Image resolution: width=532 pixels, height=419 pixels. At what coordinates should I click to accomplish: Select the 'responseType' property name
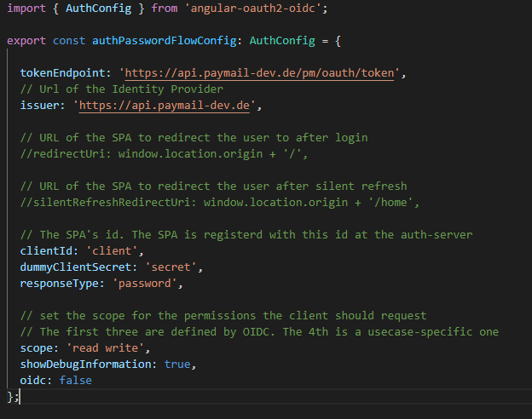pyautogui.click(x=60, y=284)
